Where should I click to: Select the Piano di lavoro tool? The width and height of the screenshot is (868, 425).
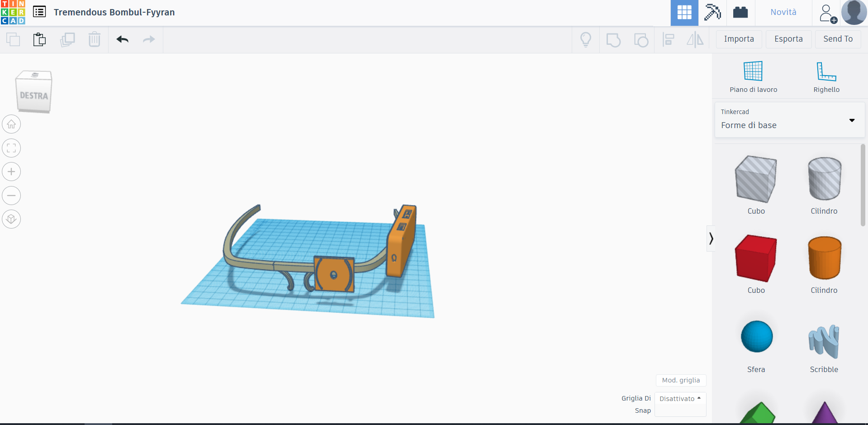click(x=753, y=77)
